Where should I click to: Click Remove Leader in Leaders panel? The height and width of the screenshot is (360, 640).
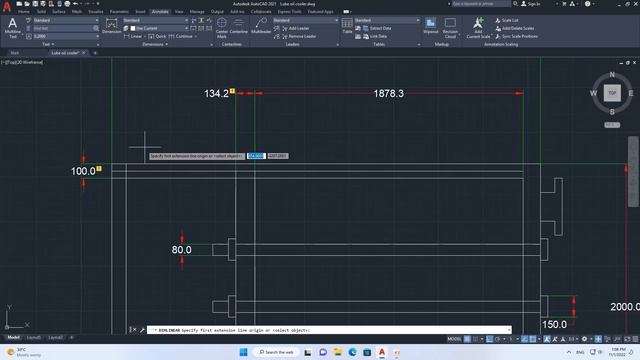click(x=298, y=36)
